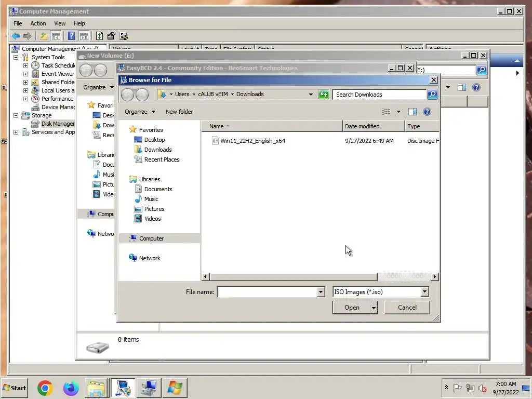Click the horizontal scrollbar right arrow
The width and height of the screenshot is (532, 399).
coord(435,277)
